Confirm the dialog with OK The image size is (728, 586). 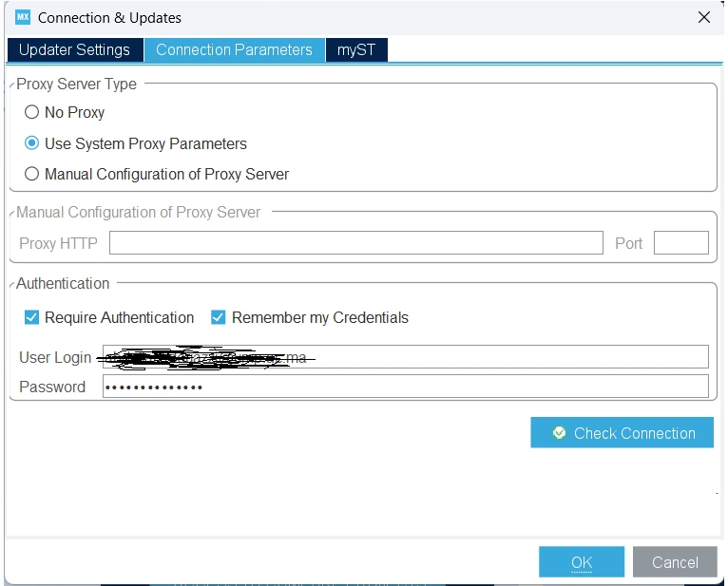tap(582, 562)
